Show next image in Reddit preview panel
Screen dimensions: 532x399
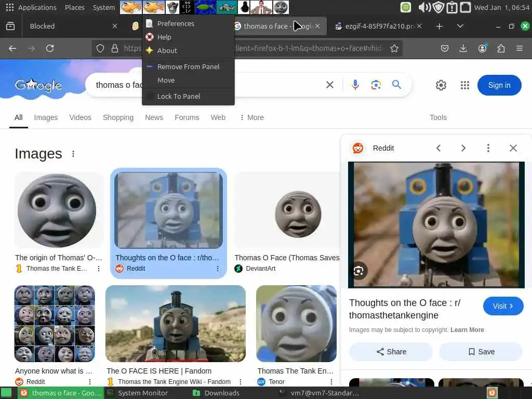tap(463, 148)
